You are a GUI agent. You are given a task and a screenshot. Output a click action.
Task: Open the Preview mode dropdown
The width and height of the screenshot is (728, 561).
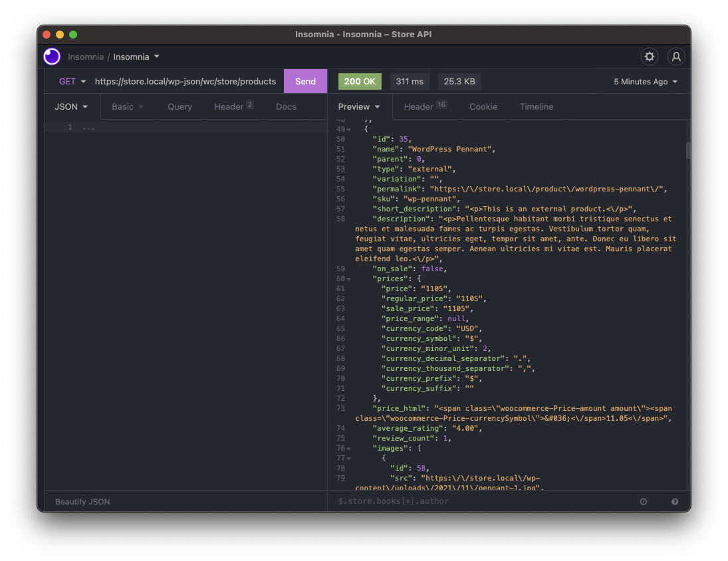pos(358,106)
